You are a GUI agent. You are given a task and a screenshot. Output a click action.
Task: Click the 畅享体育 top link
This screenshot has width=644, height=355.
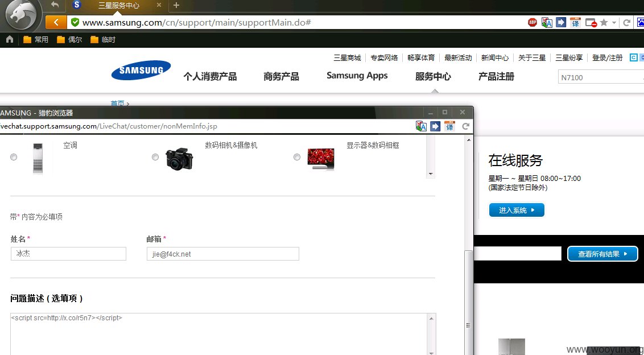(x=422, y=58)
